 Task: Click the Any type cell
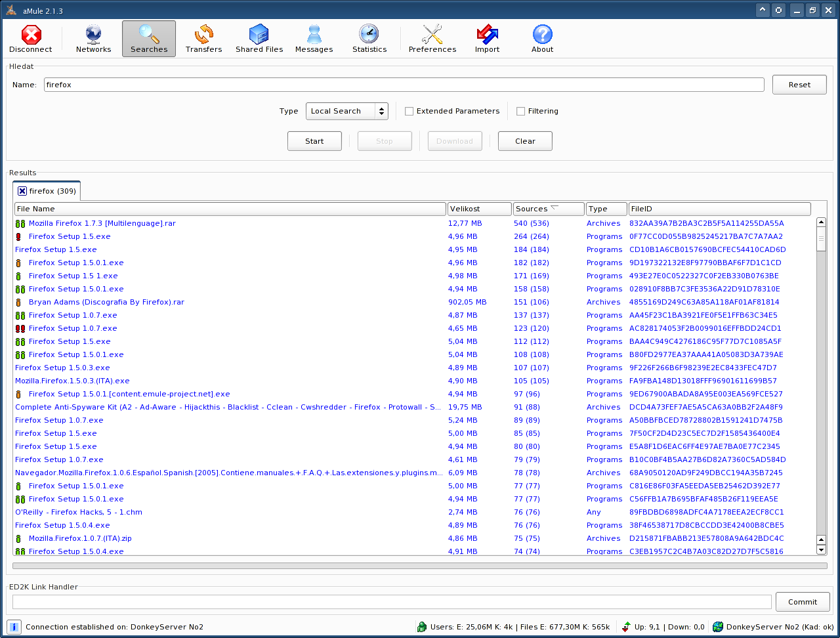[x=594, y=512]
